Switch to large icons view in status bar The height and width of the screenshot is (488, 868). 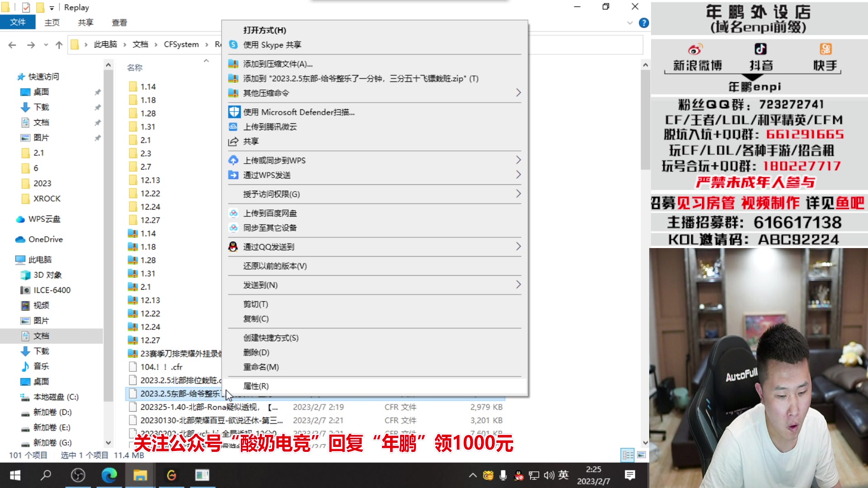coord(642,455)
